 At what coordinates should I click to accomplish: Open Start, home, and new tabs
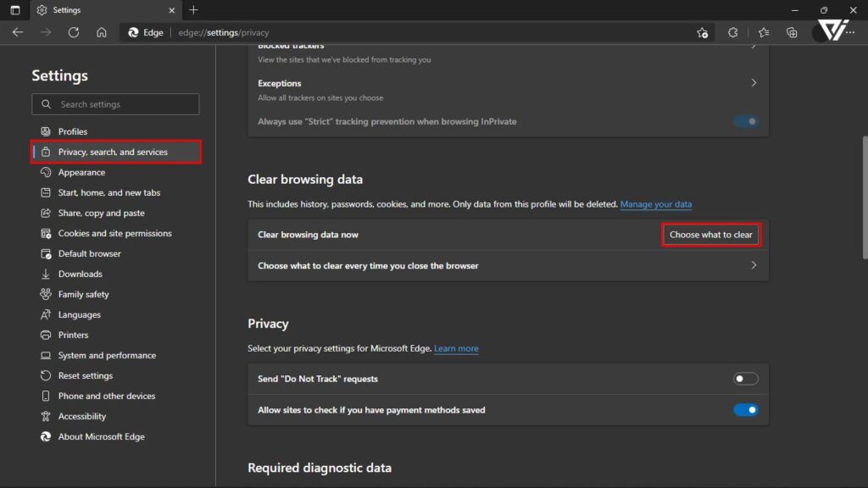point(109,192)
